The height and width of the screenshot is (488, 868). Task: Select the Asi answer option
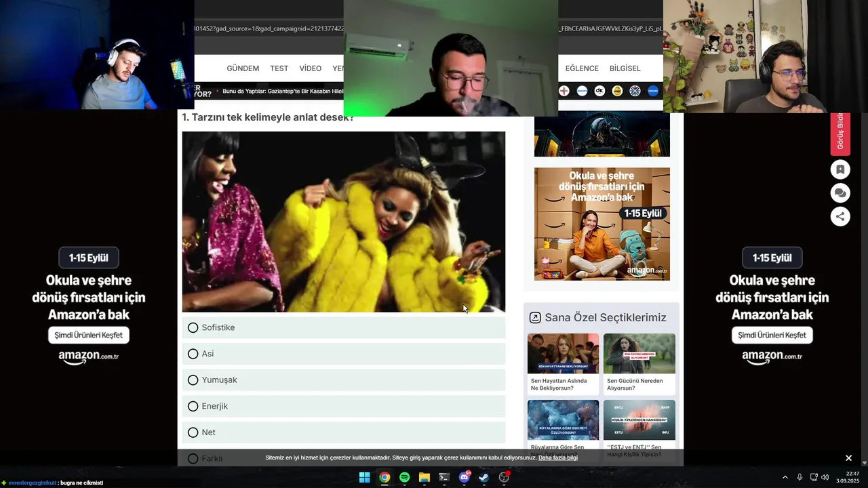[343, 354]
